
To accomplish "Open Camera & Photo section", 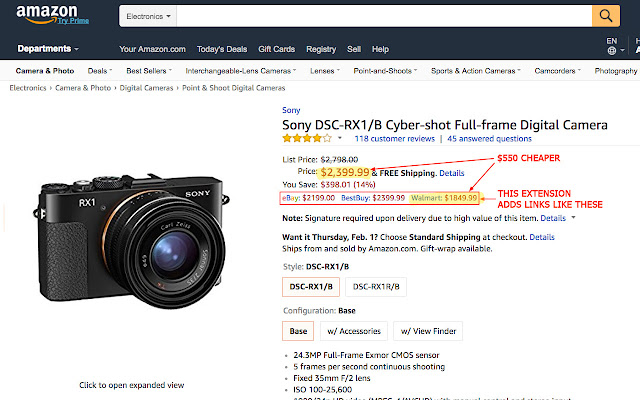I will pos(45,71).
